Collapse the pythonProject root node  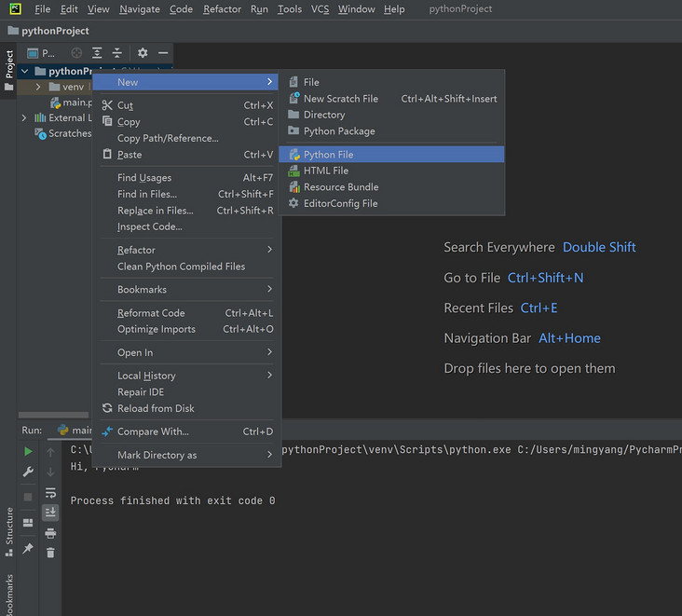[x=24, y=72]
